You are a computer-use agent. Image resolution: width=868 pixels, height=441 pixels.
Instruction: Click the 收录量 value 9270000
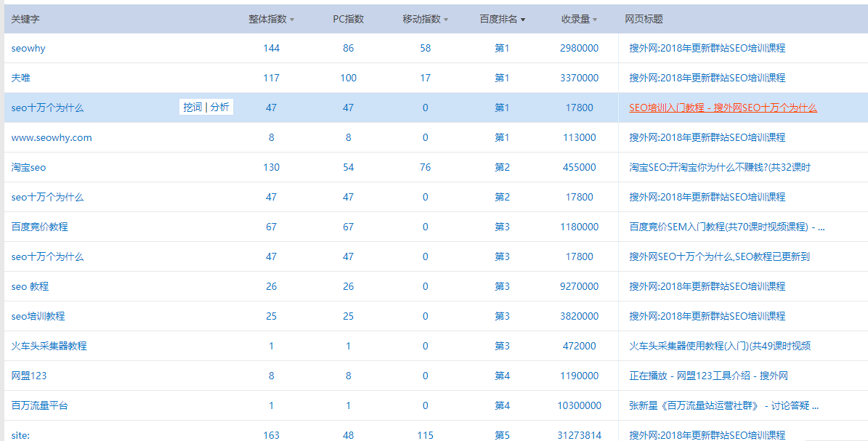pyautogui.click(x=579, y=286)
